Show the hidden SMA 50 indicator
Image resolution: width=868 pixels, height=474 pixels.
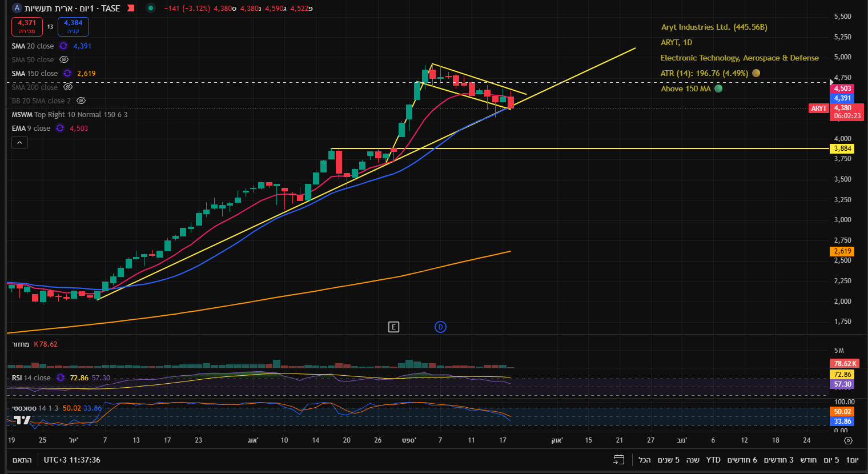(x=64, y=59)
